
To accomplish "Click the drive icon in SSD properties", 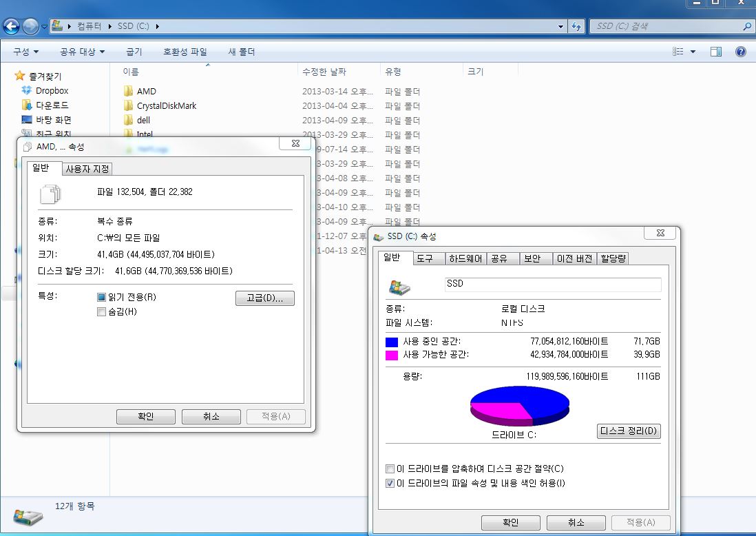I will tap(399, 287).
